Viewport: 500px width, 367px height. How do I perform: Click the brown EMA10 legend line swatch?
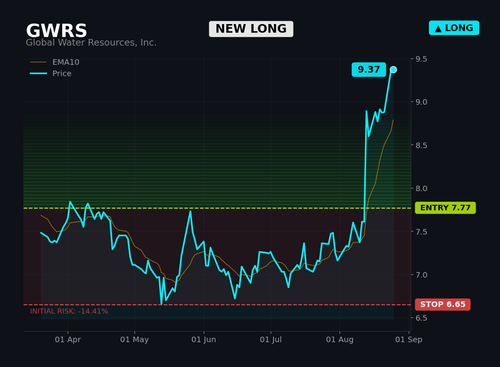tap(38, 62)
